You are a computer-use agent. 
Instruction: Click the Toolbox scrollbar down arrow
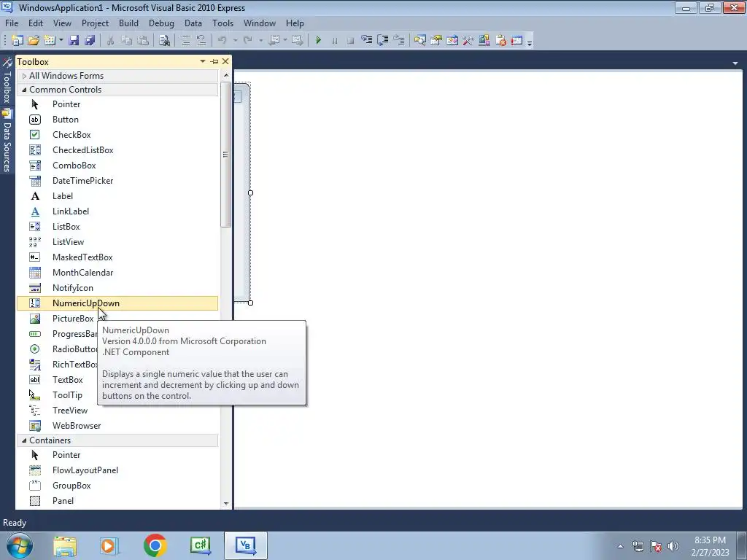point(226,503)
